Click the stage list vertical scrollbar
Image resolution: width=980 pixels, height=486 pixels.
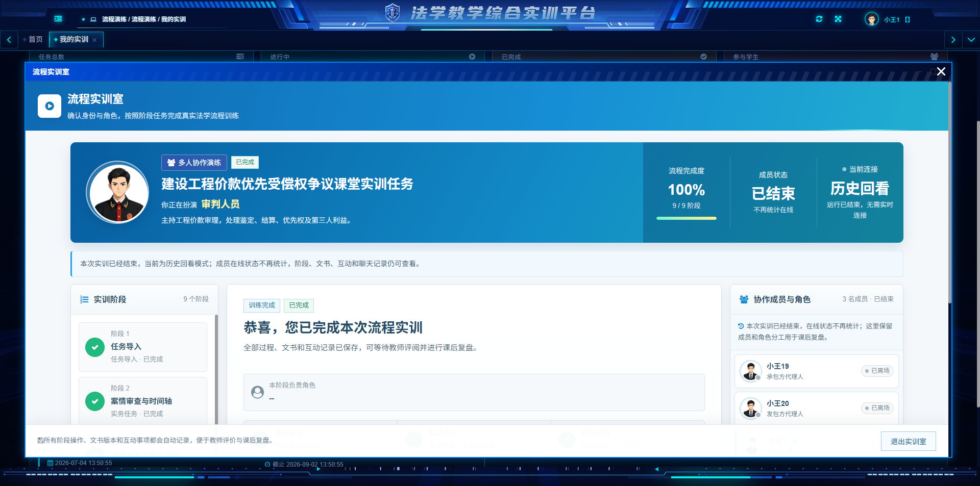216,370
